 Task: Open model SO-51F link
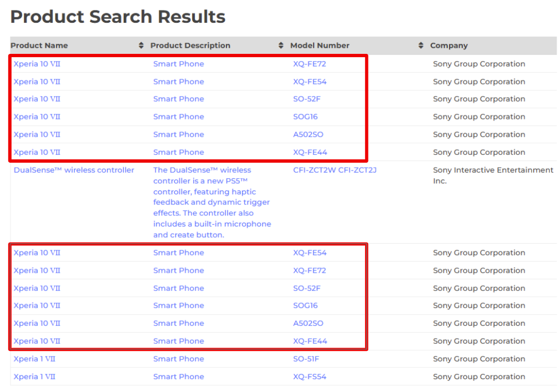point(306,359)
